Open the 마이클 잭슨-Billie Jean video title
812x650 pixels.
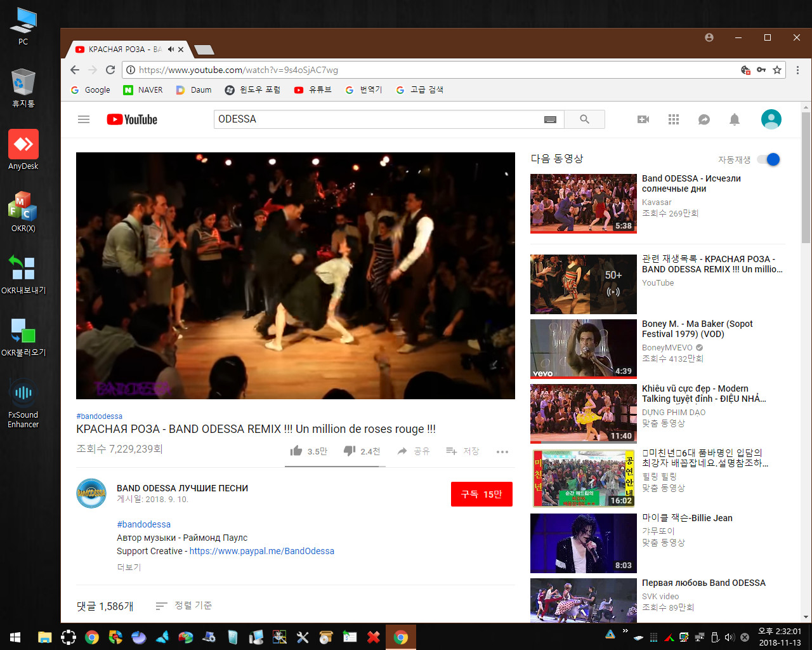point(687,518)
